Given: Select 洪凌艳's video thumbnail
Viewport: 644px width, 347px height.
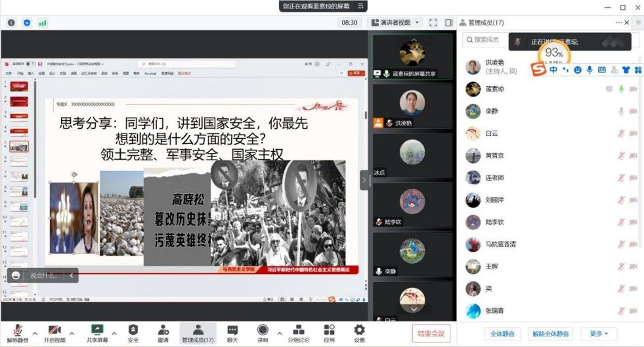Looking at the screenshot, I should tap(412, 107).
